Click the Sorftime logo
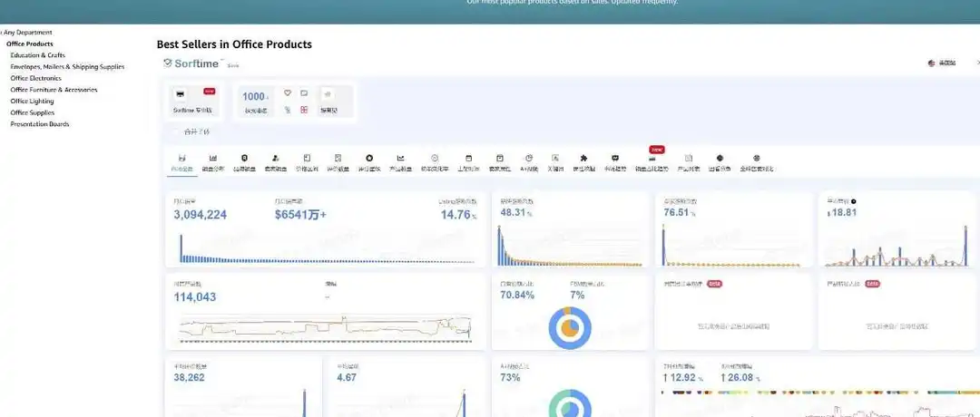 click(191, 63)
